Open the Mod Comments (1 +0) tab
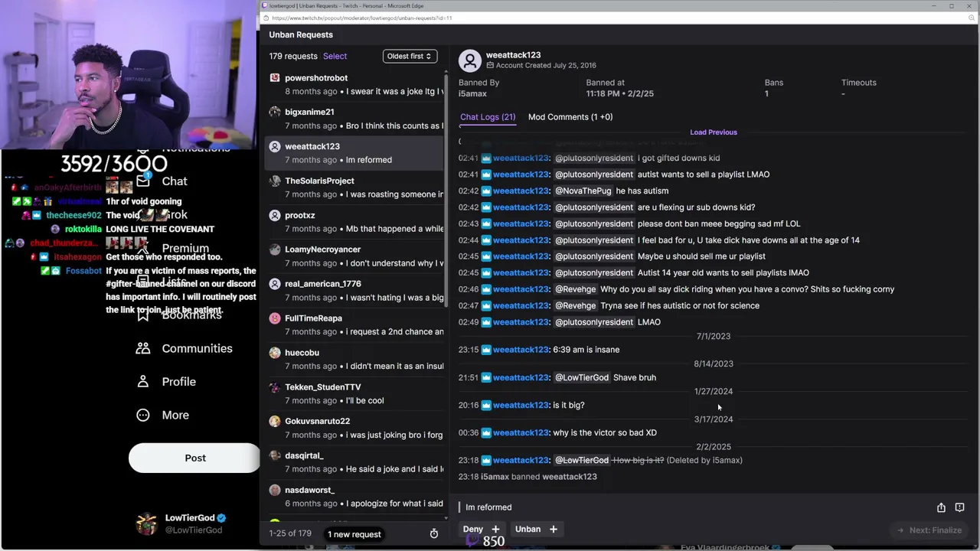Image resolution: width=980 pixels, height=551 pixels. [570, 117]
